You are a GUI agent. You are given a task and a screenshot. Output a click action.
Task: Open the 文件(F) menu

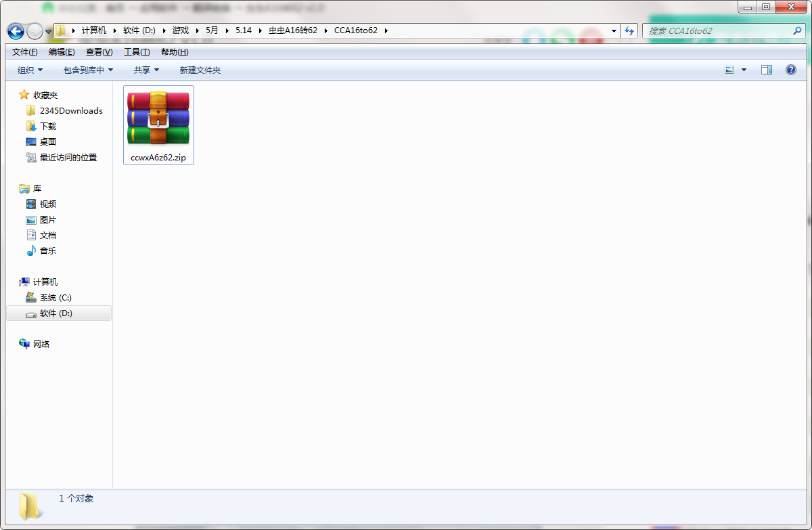tap(25, 52)
